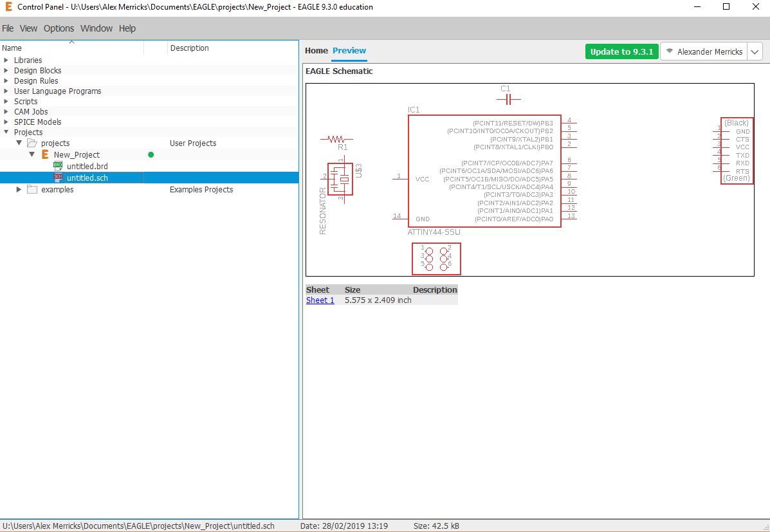Click the 'EAGLE Schematic' heading text

click(x=339, y=71)
